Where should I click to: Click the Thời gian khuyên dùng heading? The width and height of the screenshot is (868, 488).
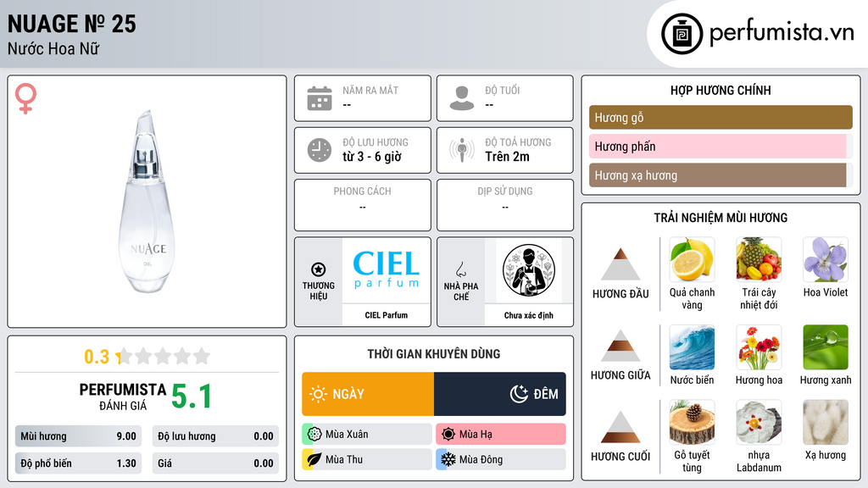tap(434, 353)
